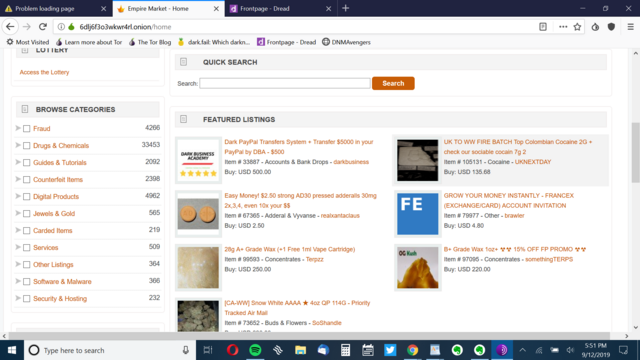
Task: Open the Tor onion circuit icon
Action: click(71, 27)
